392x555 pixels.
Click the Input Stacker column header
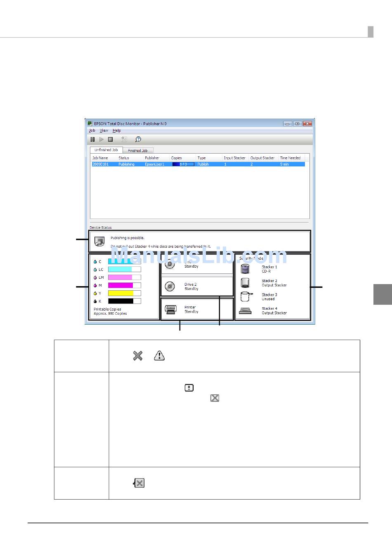pos(234,158)
